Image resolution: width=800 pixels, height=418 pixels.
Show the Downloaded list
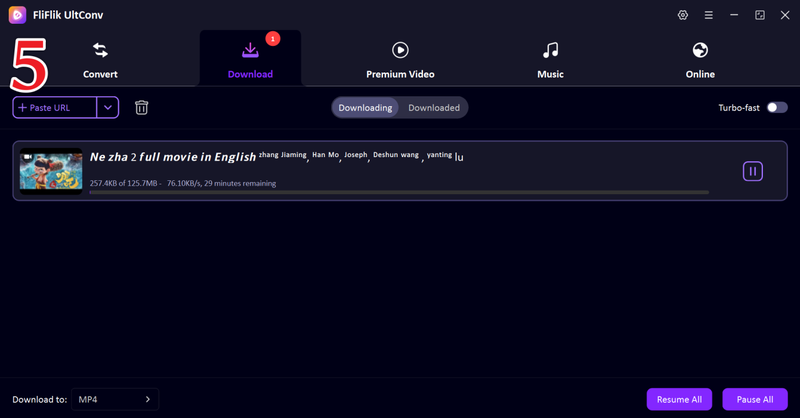434,108
